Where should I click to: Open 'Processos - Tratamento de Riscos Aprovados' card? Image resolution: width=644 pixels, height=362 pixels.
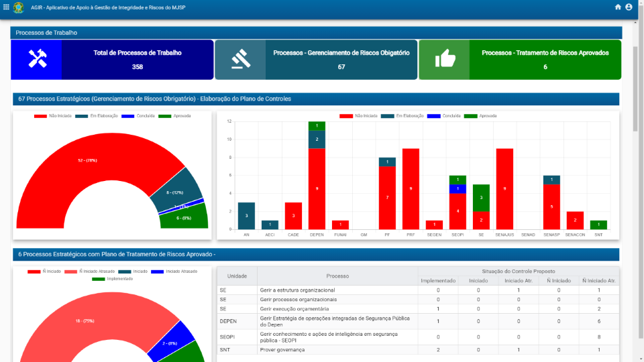pyautogui.click(x=545, y=60)
